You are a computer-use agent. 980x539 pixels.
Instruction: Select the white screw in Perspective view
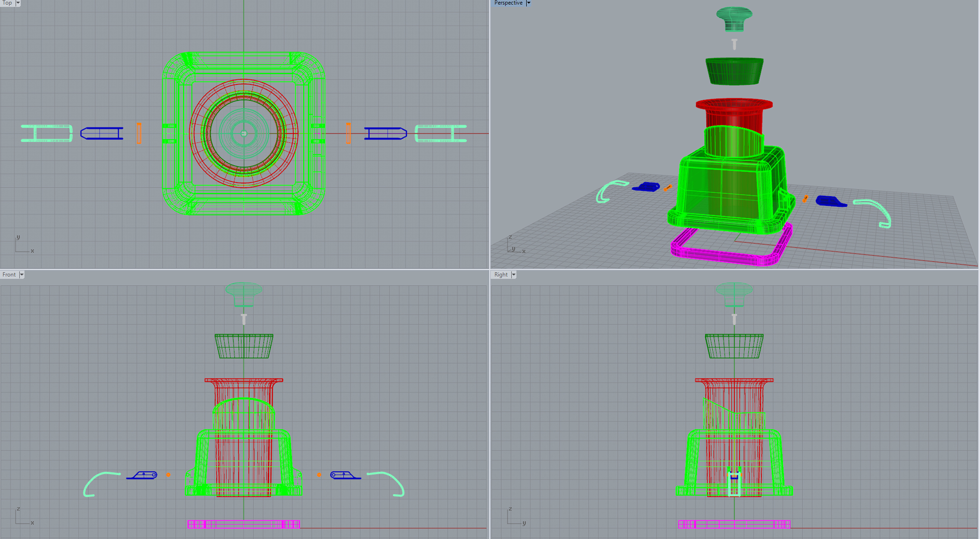point(734,44)
